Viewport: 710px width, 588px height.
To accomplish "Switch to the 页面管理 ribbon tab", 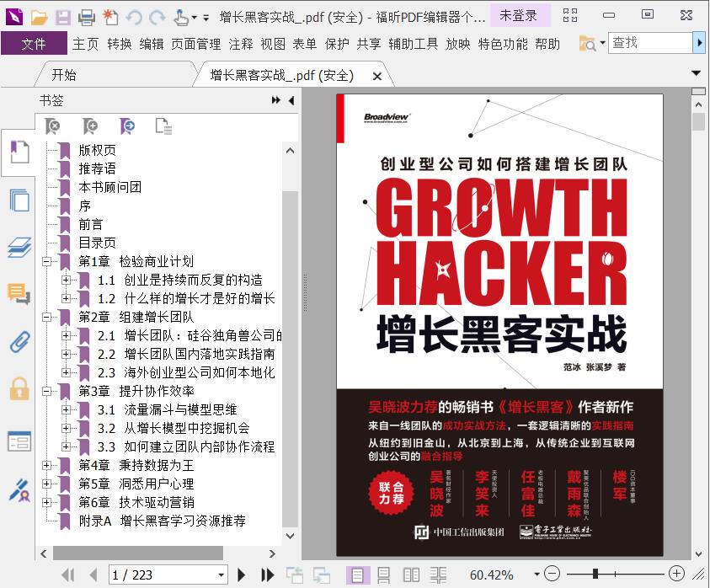I will pyautogui.click(x=196, y=44).
